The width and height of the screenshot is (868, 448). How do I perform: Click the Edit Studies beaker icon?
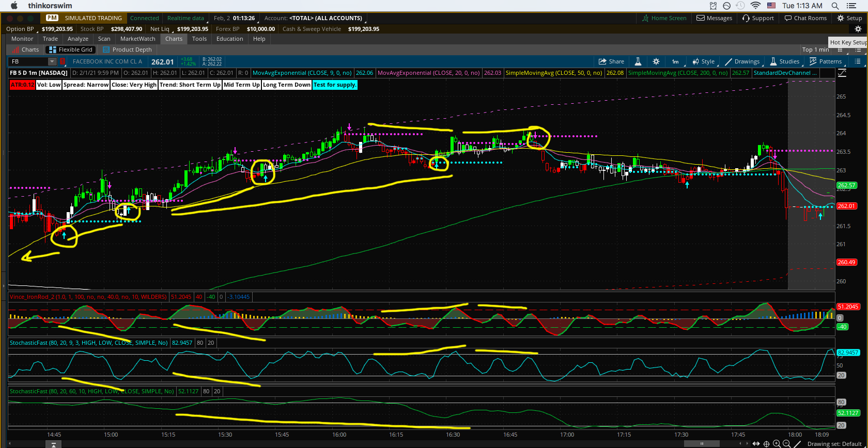(x=638, y=61)
